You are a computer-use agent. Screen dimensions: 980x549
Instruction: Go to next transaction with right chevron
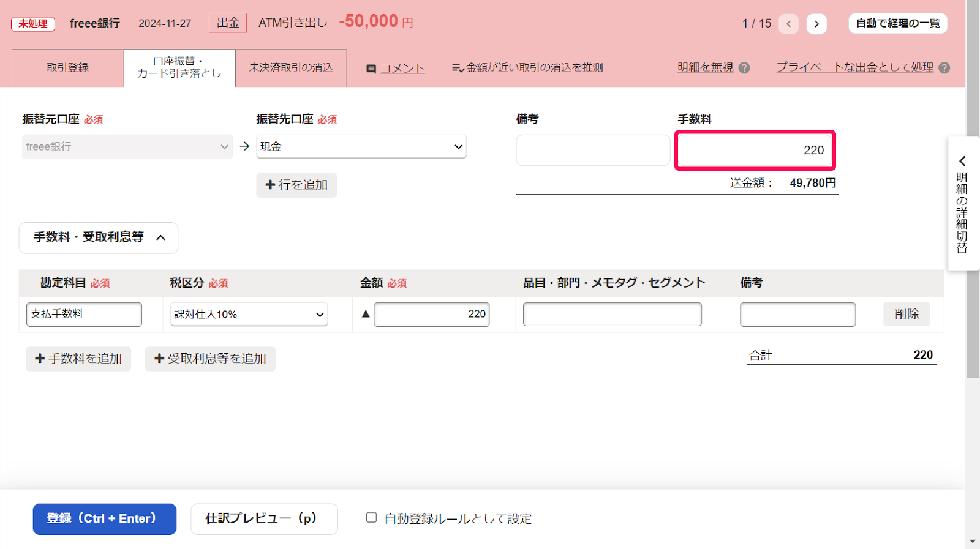pyautogui.click(x=816, y=24)
